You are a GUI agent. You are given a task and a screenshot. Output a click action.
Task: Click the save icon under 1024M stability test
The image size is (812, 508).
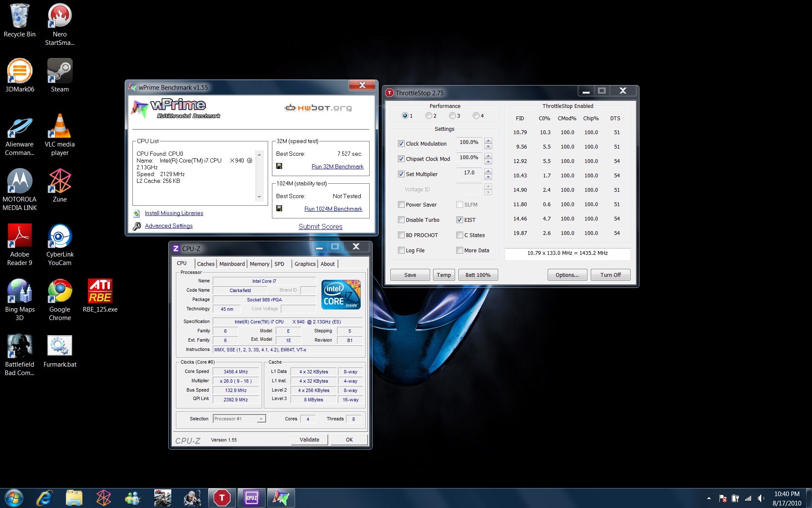279,208
